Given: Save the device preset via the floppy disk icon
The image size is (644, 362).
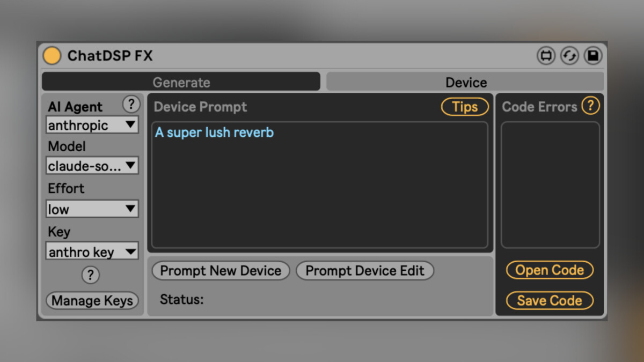Looking at the screenshot, I should [x=592, y=55].
